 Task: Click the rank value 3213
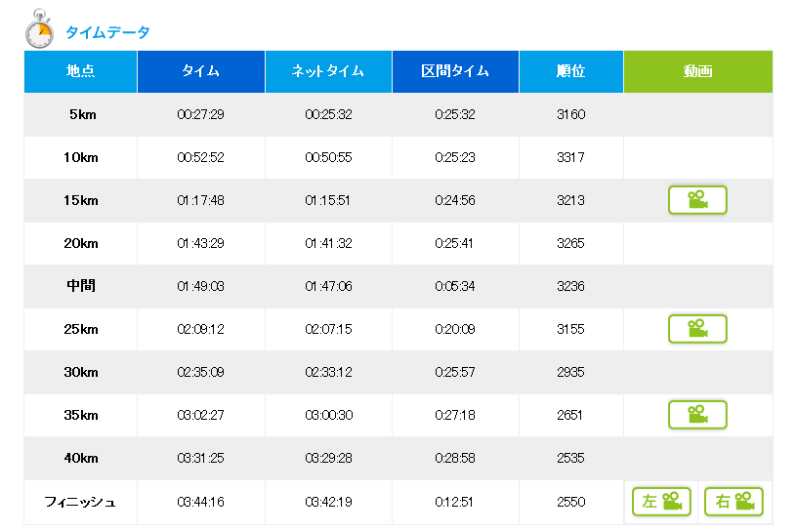pyautogui.click(x=570, y=200)
